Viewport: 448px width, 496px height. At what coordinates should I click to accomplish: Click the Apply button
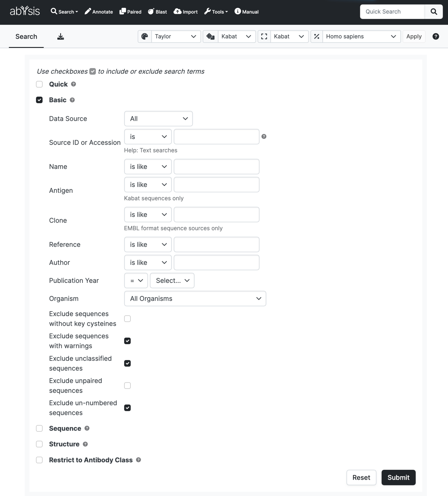point(414,36)
